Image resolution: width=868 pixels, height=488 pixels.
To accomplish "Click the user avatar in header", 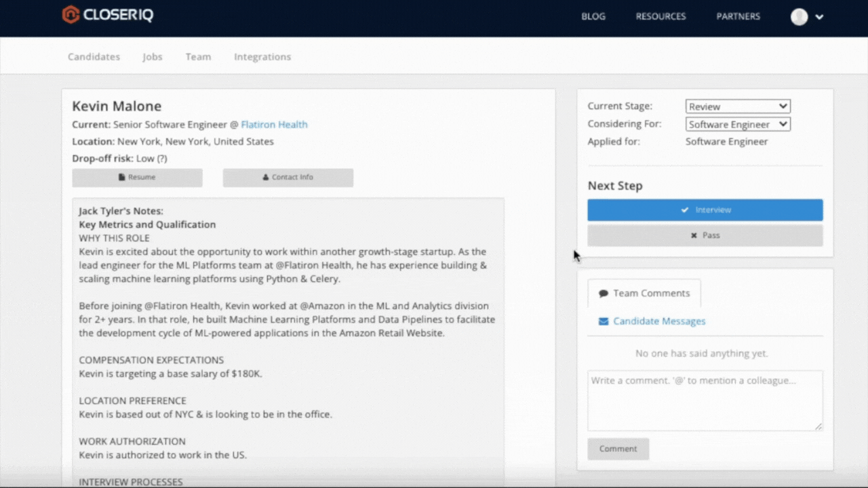I will [799, 17].
